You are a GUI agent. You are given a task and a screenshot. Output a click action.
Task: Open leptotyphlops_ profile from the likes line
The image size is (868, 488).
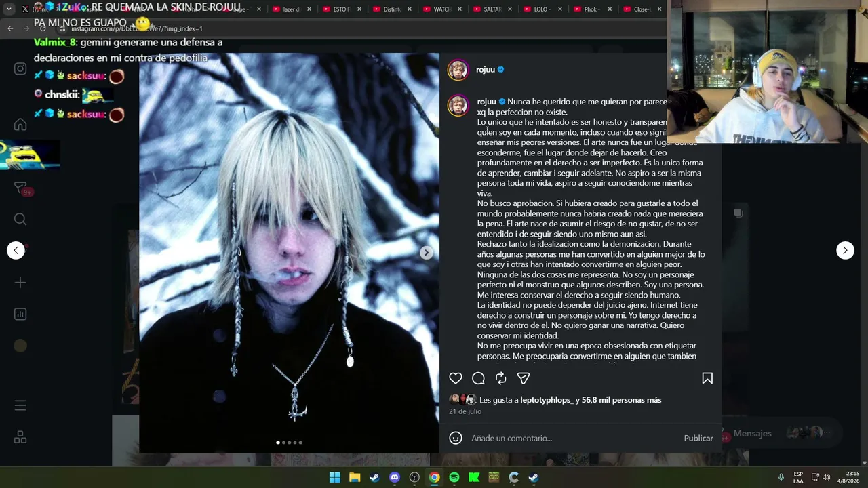pos(547,400)
